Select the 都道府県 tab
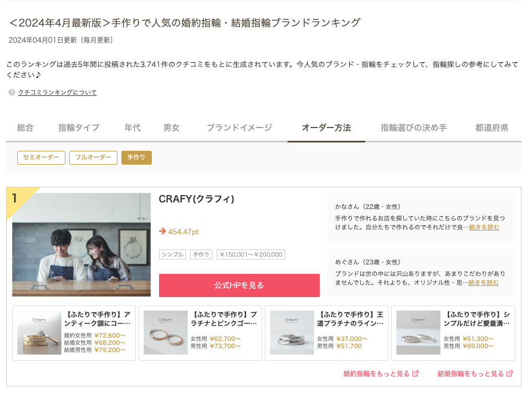Viewport: 532px width, 393px height. pos(491,128)
